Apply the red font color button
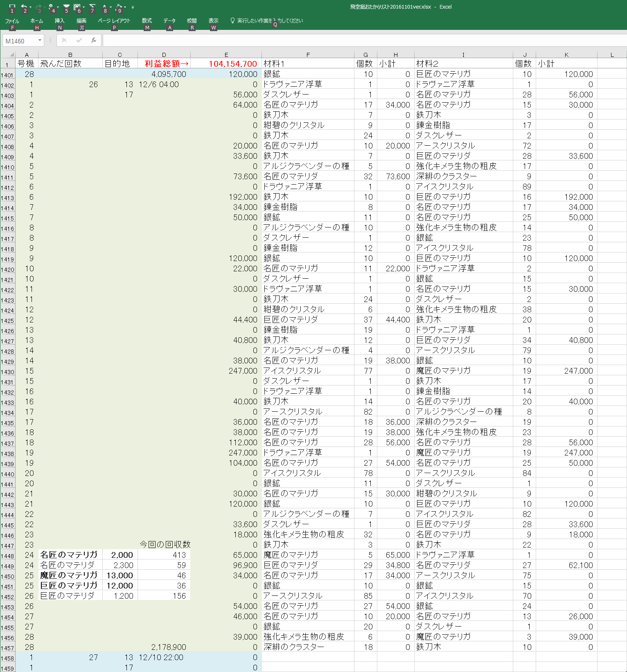This screenshot has width=627, height=672. point(104,7)
